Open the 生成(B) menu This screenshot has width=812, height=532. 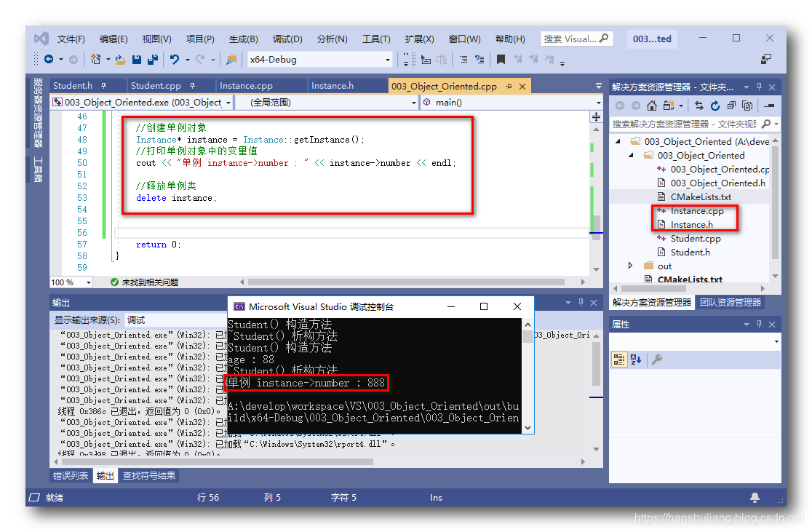point(244,39)
